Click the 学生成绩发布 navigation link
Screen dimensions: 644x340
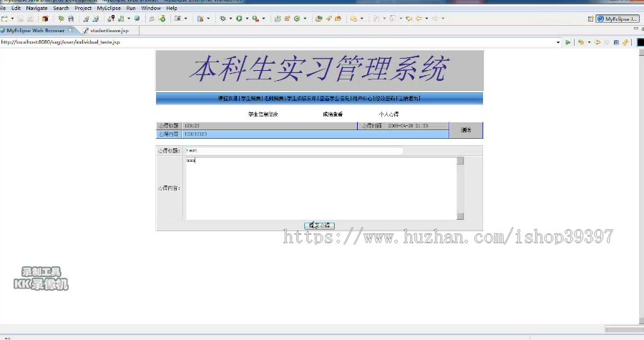pos(301,98)
